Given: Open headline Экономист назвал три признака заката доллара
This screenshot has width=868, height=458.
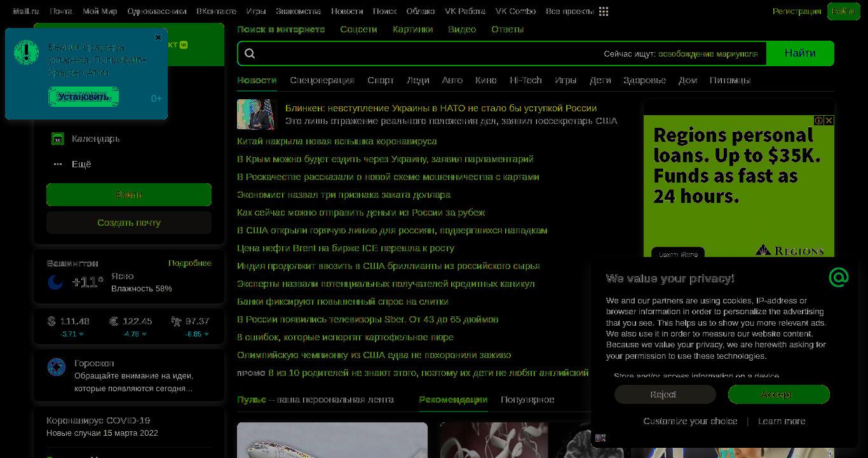Looking at the screenshot, I should pyautogui.click(x=344, y=195).
